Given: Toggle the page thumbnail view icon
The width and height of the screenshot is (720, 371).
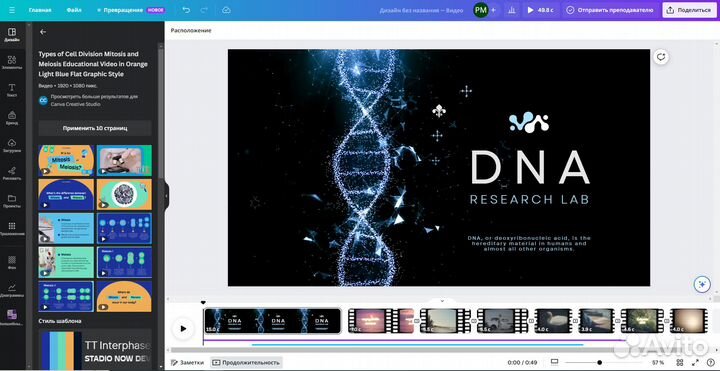Looking at the screenshot, I should point(555,362).
